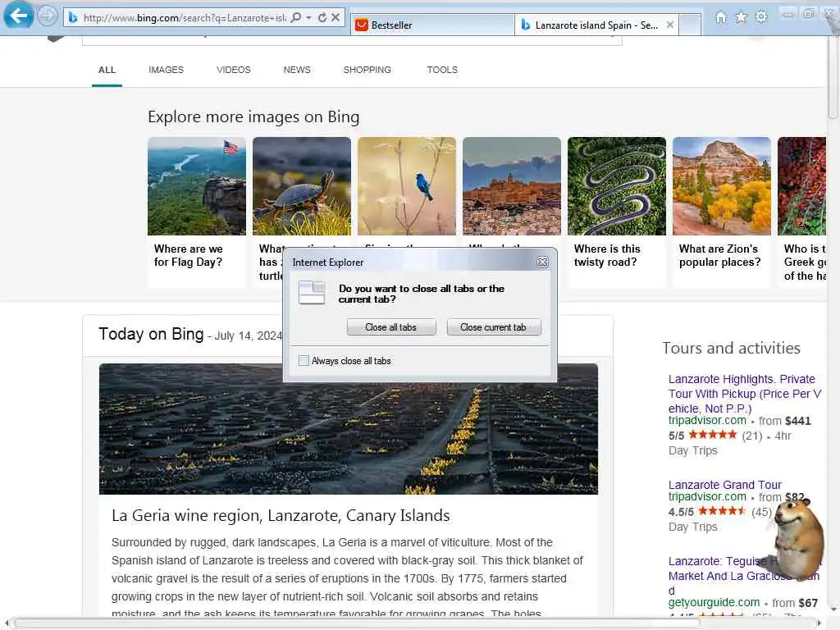Click the getyourguide.com source link

714,603
